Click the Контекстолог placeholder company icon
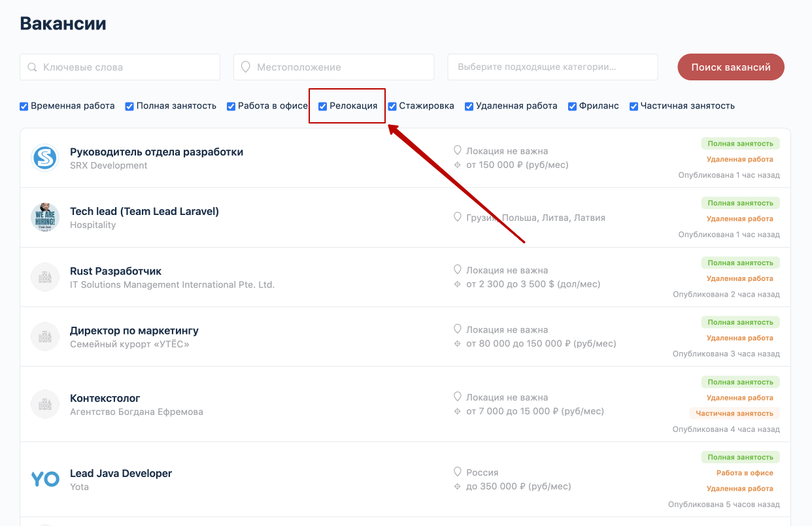The height and width of the screenshot is (526, 812). [x=45, y=404]
